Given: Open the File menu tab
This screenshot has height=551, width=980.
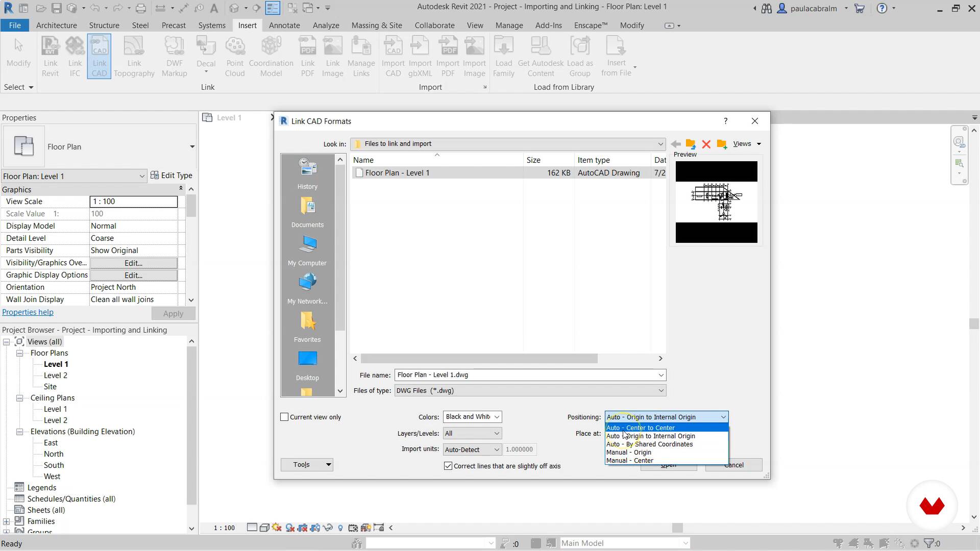Looking at the screenshot, I should click(x=15, y=25).
